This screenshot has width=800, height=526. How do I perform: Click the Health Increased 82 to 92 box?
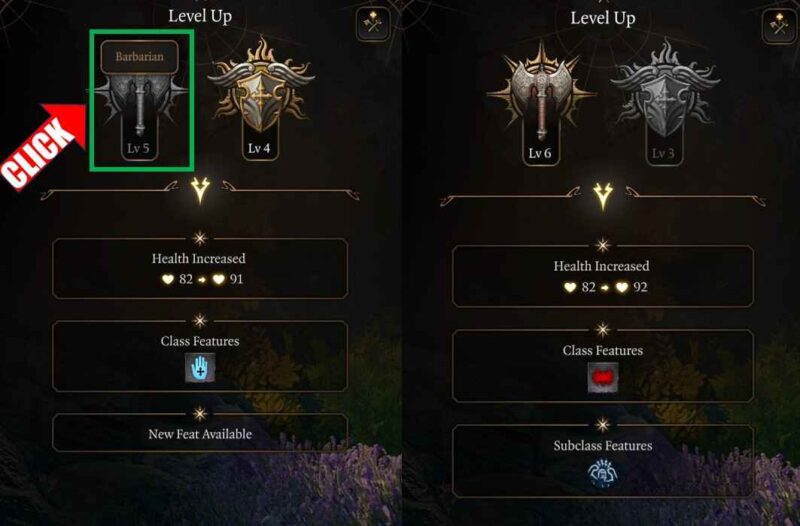[x=603, y=276]
